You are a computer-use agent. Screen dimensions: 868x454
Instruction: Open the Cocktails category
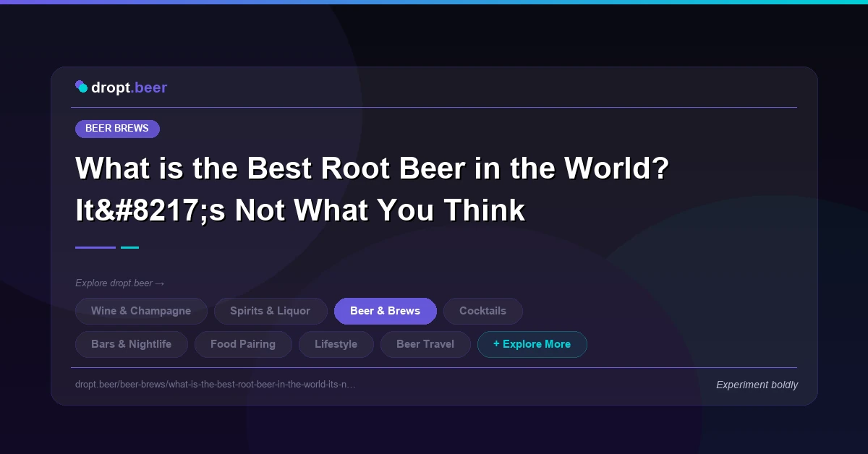(482, 311)
